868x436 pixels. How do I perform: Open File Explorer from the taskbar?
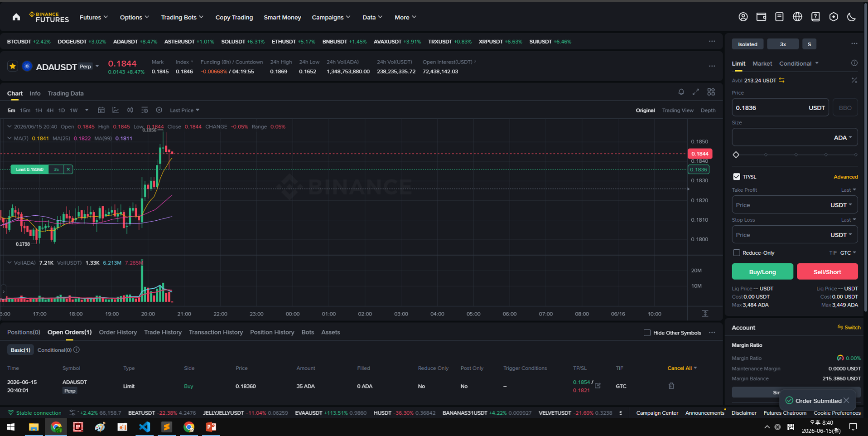pos(34,427)
